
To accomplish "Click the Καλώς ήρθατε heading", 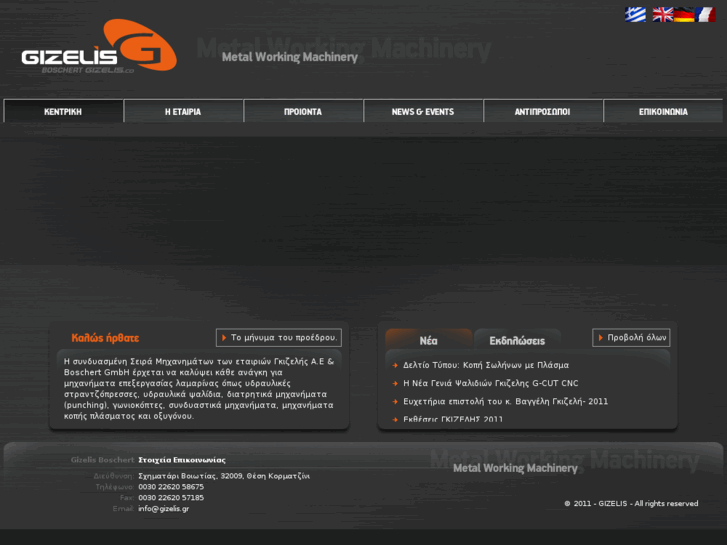I will (x=105, y=338).
